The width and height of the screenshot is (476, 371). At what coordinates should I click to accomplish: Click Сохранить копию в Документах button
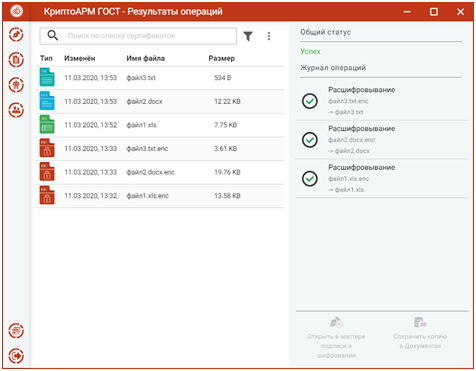point(420,333)
